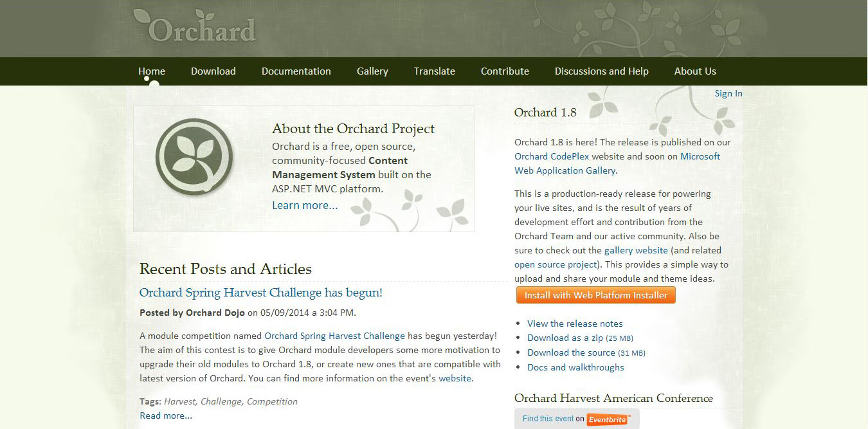Click Read more... under the post
The width and height of the screenshot is (868, 429).
166,416
